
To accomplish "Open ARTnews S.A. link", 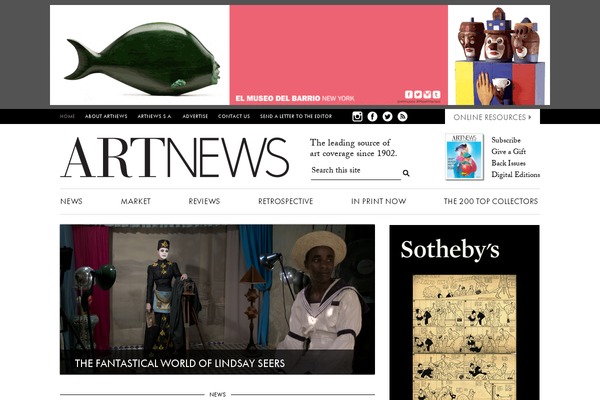I will pos(155,116).
